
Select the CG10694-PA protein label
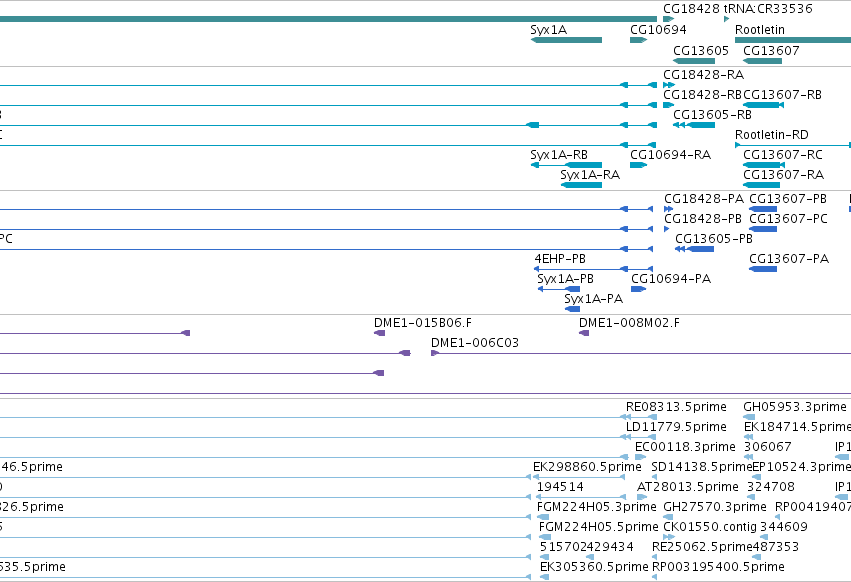point(671,279)
